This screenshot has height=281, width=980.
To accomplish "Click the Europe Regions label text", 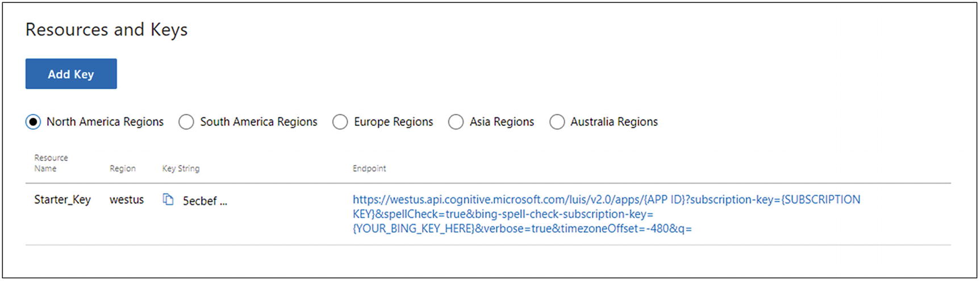I will pos(394,122).
